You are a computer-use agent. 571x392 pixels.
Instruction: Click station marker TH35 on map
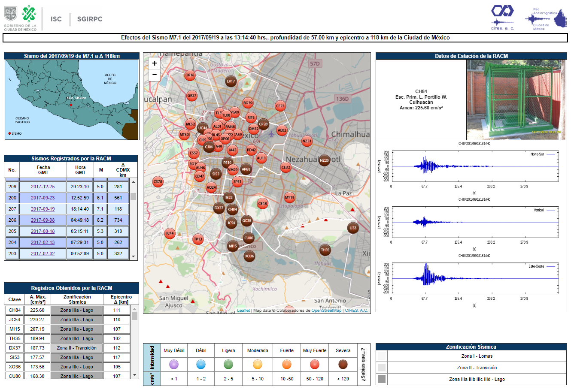[x=325, y=250]
